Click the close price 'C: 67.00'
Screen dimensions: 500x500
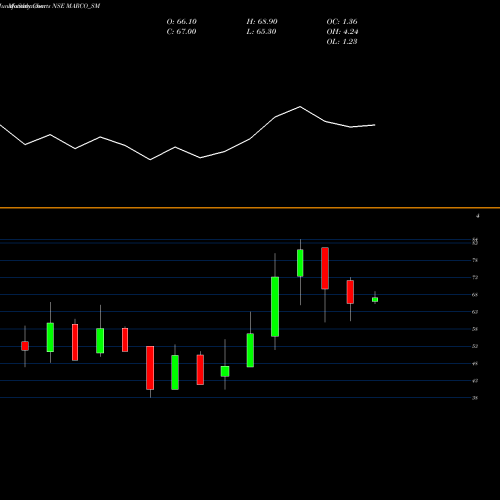(x=181, y=32)
